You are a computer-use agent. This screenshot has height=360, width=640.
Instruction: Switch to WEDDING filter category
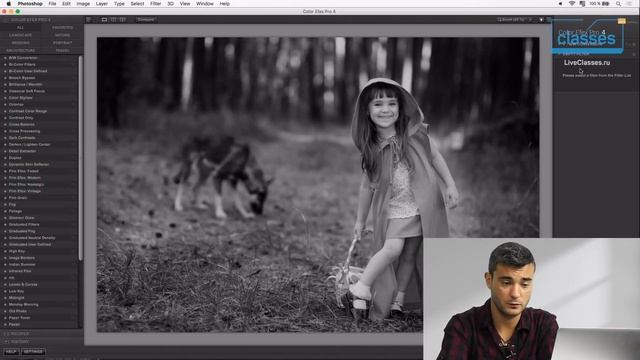pos(20,43)
